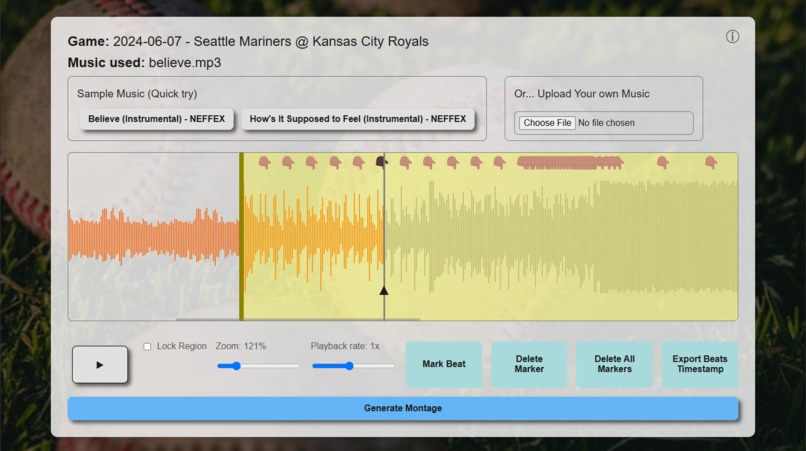Load How's It Supposed to Feel sample
The height and width of the screenshot is (451, 806).
358,119
